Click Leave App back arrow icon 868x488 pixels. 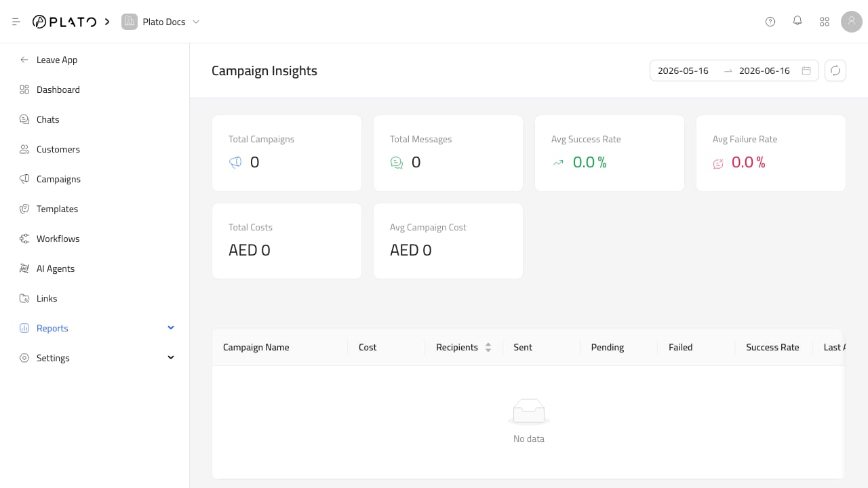pyautogui.click(x=24, y=60)
